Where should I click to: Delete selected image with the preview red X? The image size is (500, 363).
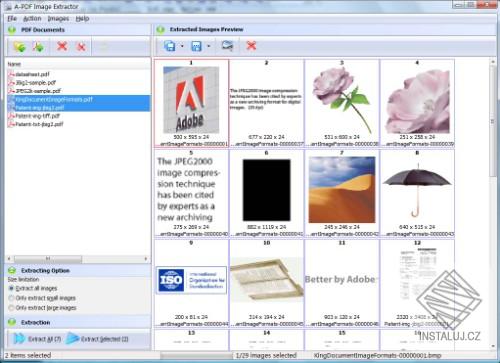[x=251, y=46]
